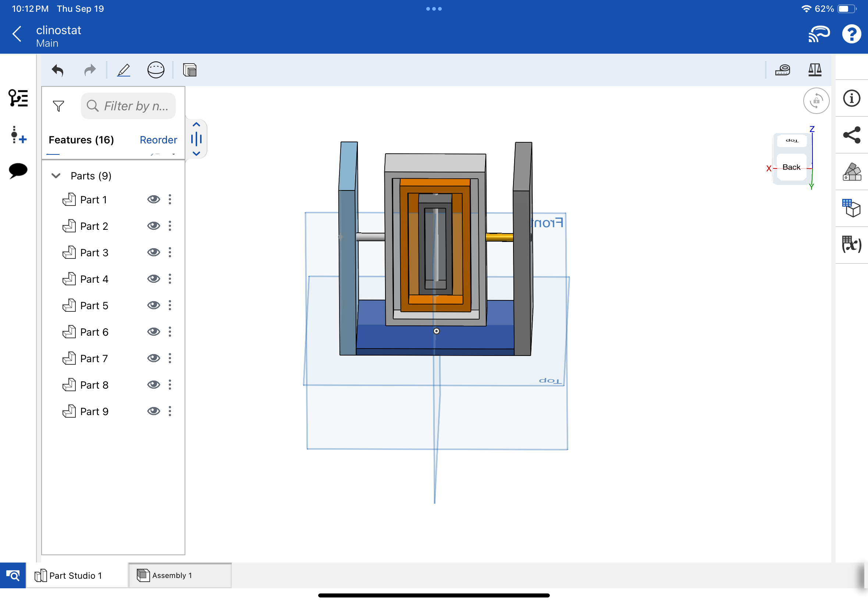Toggle visibility of Part 6
The height and width of the screenshot is (603, 868).
(x=153, y=332)
